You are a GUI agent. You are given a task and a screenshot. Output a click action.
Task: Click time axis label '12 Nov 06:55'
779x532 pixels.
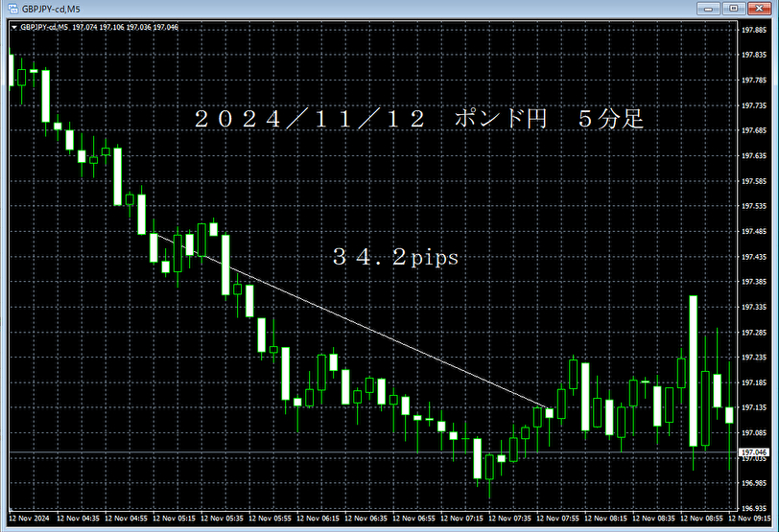pyautogui.click(x=413, y=519)
